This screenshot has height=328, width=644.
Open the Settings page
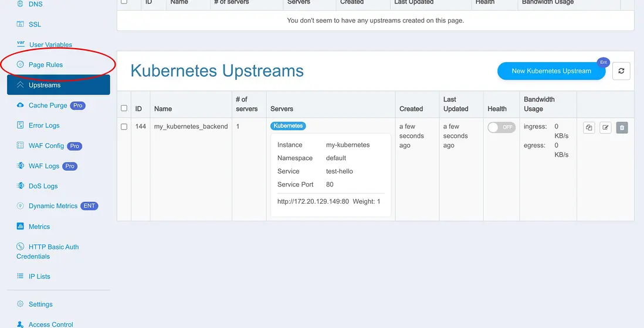tap(40, 304)
